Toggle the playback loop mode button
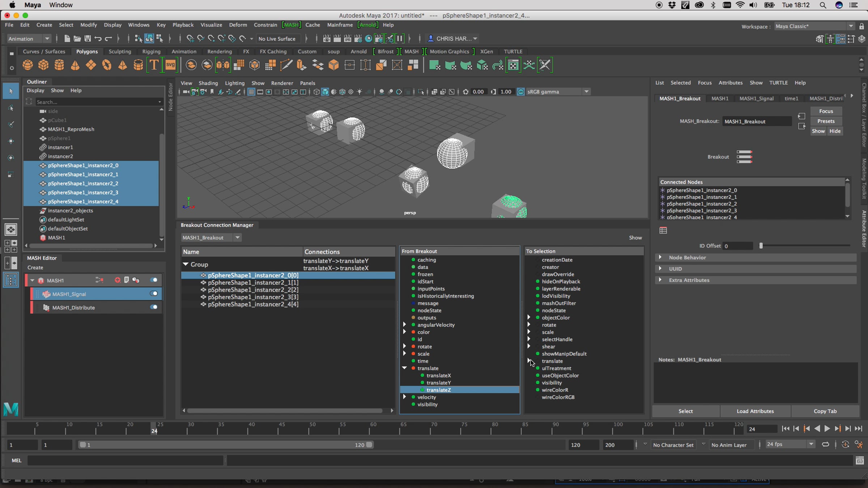 825,445
